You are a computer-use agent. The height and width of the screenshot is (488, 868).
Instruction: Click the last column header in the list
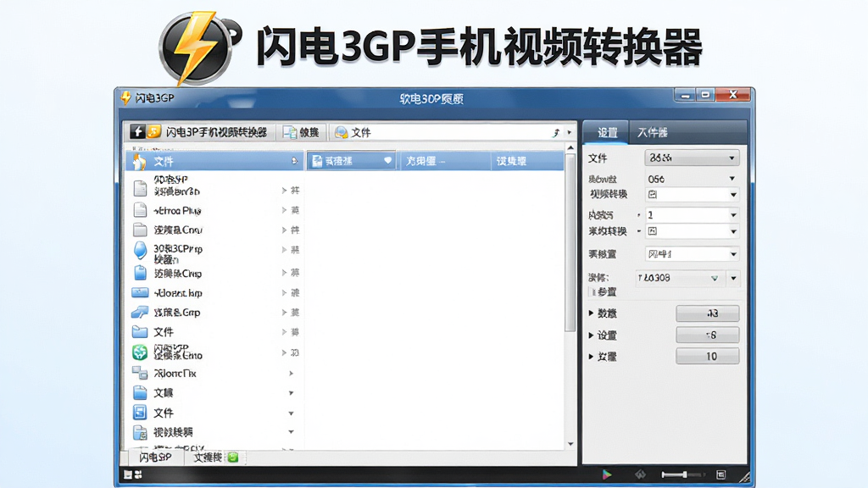pos(527,161)
